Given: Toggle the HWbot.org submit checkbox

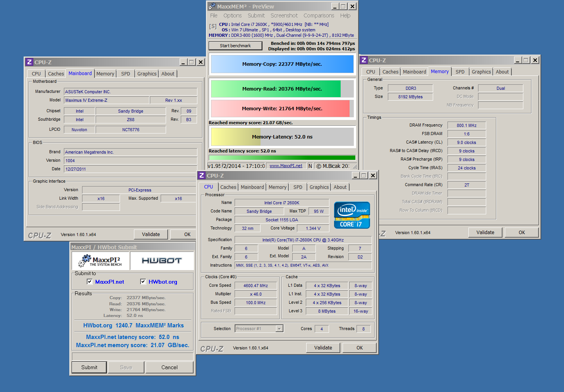Looking at the screenshot, I should tap(143, 282).
